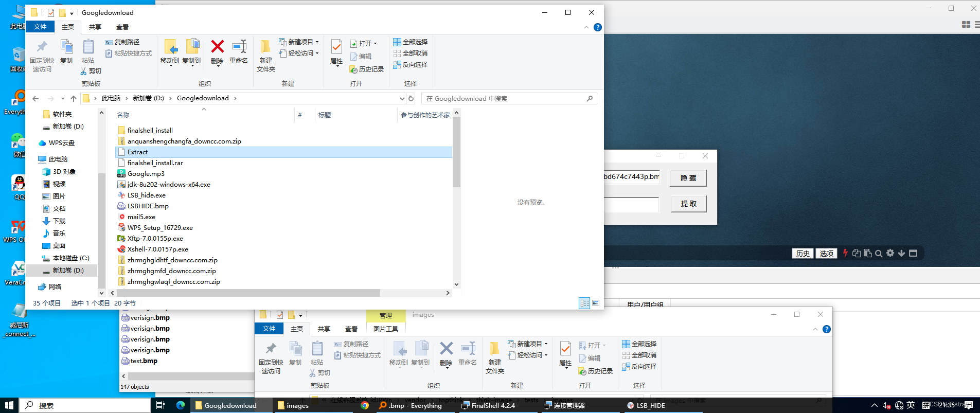Click the red lightning bolt icon in FinalShell toolbar
Image resolution: width=980 pixels, height=413 pixels.
[x=845, y=253]
